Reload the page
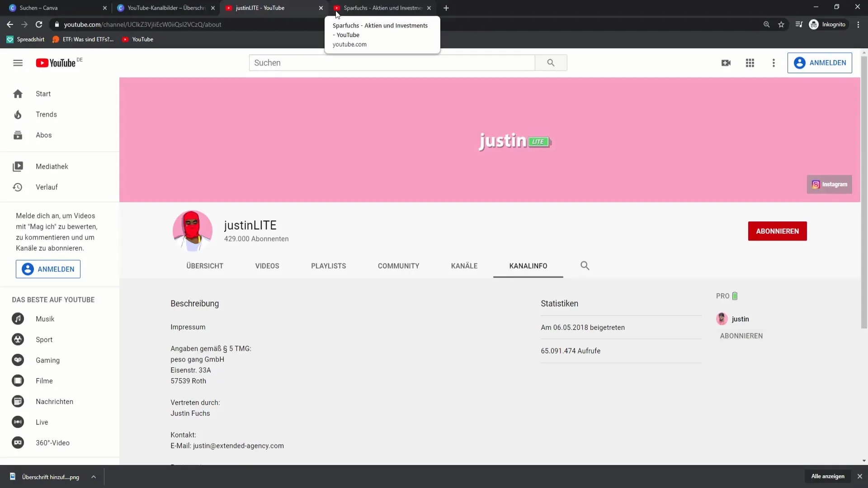Screen dimensions: 868x488 coord(39,24)
